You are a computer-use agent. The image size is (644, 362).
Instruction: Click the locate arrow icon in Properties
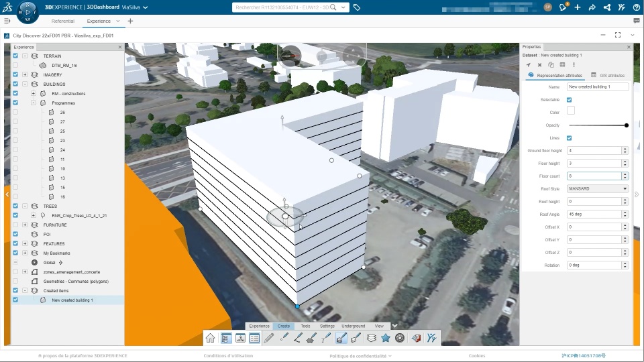528,65
